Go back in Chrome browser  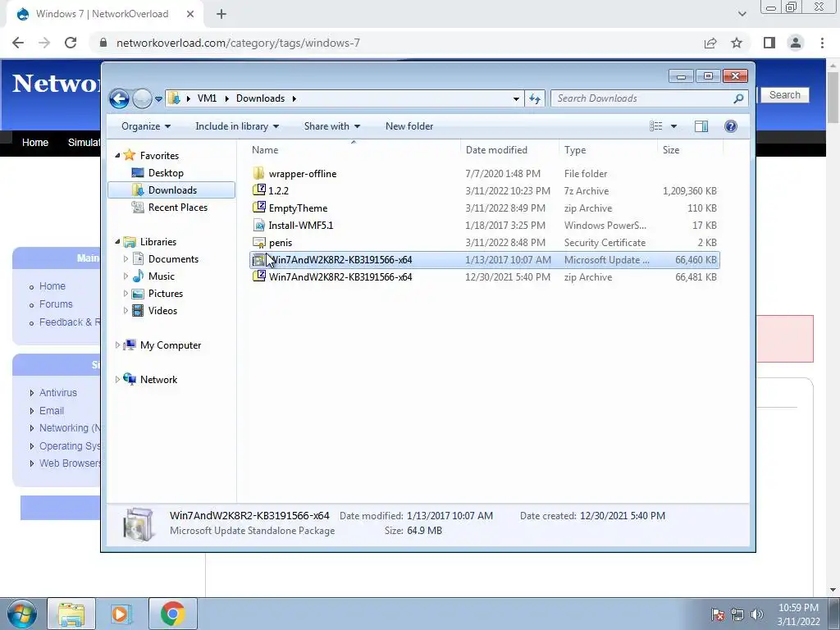(18, 43)
